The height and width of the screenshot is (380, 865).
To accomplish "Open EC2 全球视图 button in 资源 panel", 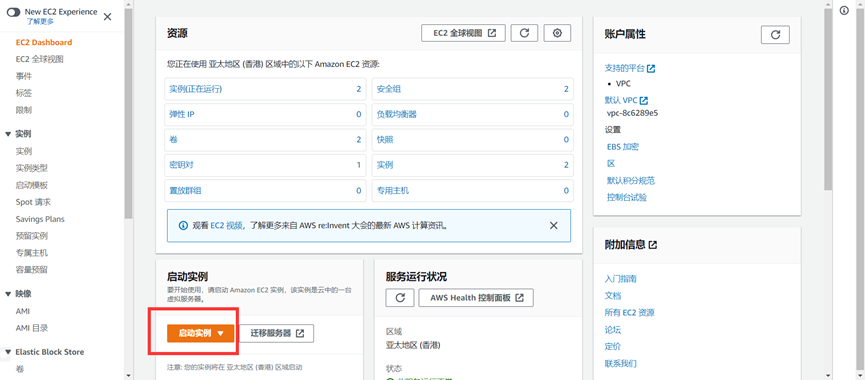I will coord(463,33).
